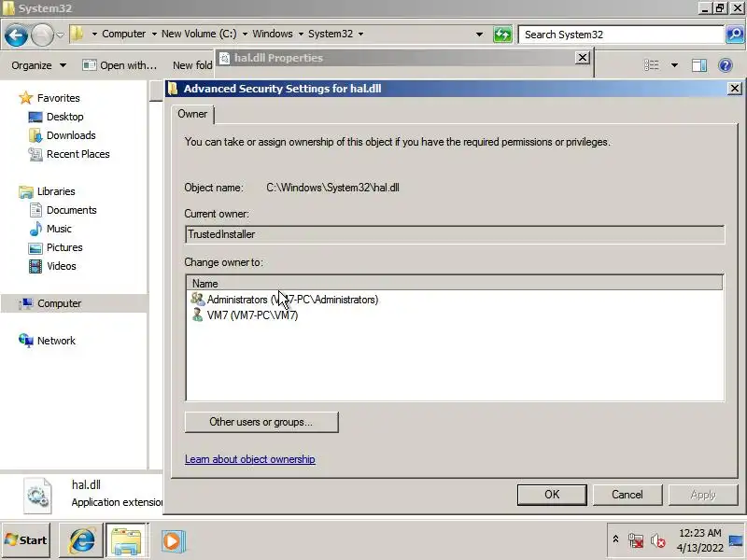This screenshot has height=560, width=747.
Task: Open the Organize menu
Action: 39,65
